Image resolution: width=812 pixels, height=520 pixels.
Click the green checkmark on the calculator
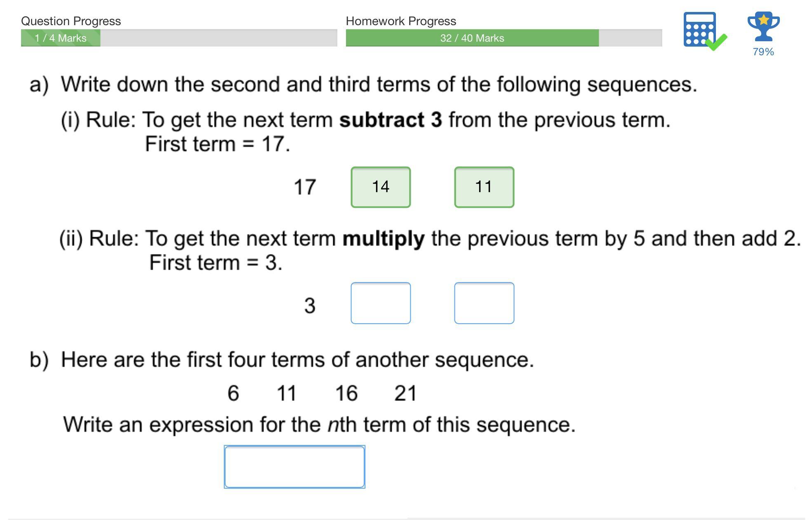pos(717,42)
